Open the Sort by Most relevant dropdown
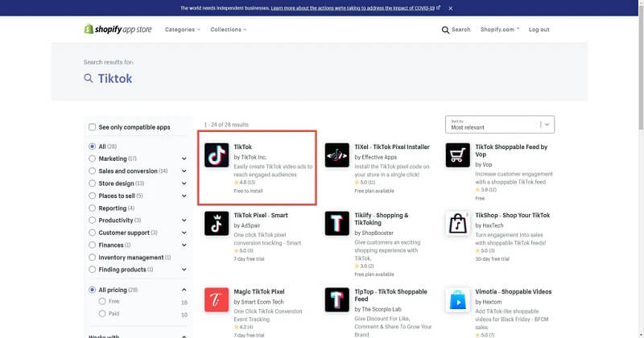644x338 pixels. click(499, 124)
